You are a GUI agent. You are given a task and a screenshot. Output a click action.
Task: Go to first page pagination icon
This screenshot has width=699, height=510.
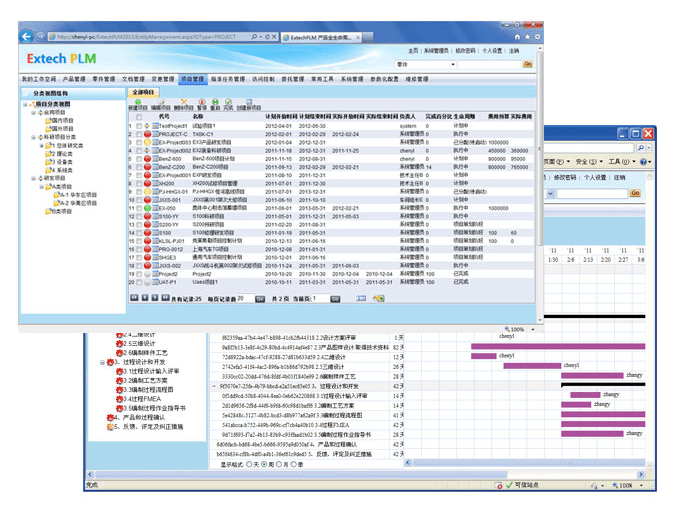point(134,298)
